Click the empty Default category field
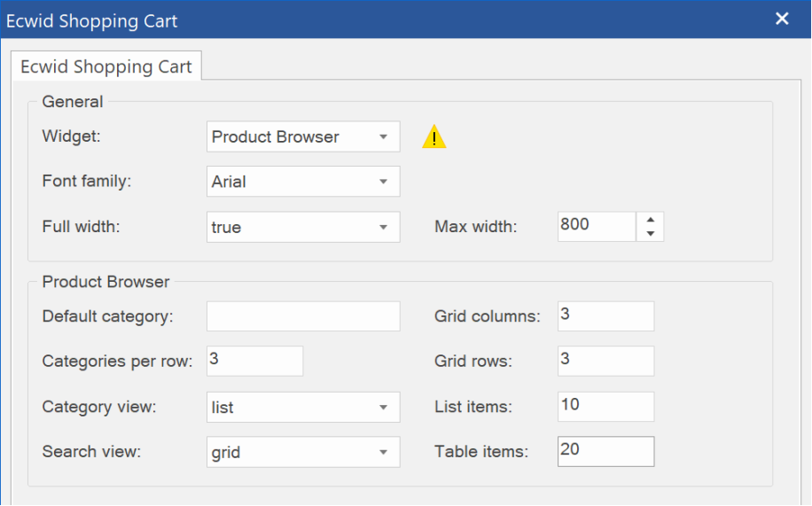The width and height of the screenshot is (812, 506). pos(303,316)
